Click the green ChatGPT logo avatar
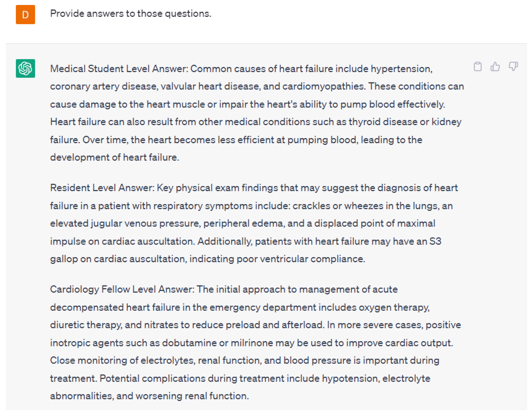Screen dimensions: 532x414 pyautogui.click(x=25, y=68)
